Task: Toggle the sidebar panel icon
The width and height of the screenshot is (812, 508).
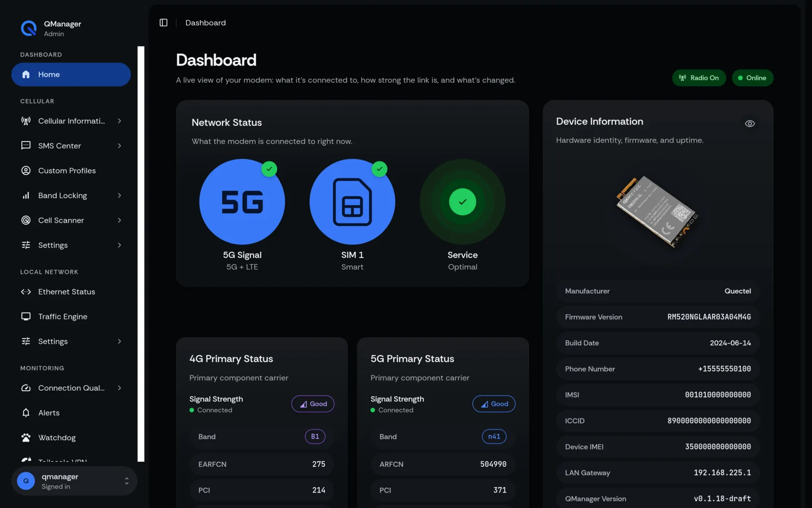Action: click(163, 23)
